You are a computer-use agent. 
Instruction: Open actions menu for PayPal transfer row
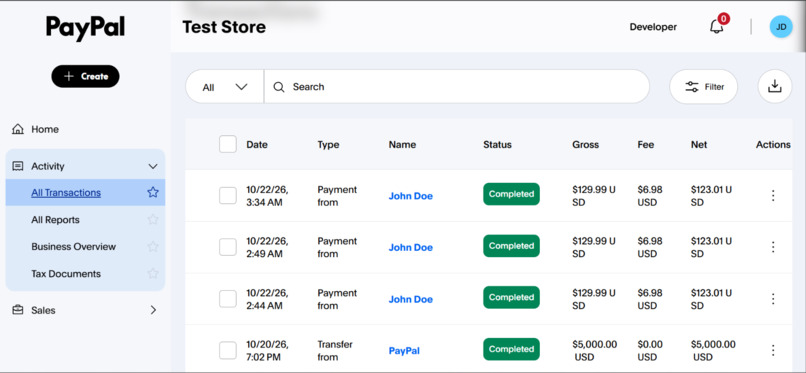(x=773, y=350)
